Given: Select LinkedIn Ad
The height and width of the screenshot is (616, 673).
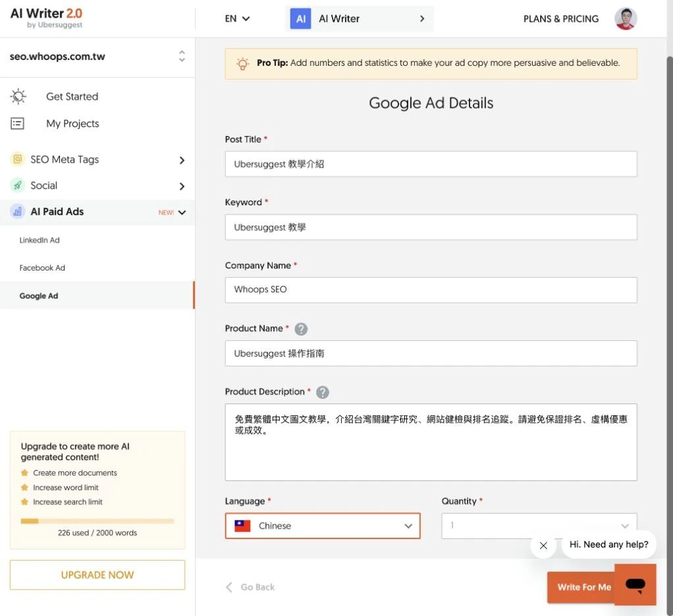Looking at the screenshot, I should coord(40,240).
